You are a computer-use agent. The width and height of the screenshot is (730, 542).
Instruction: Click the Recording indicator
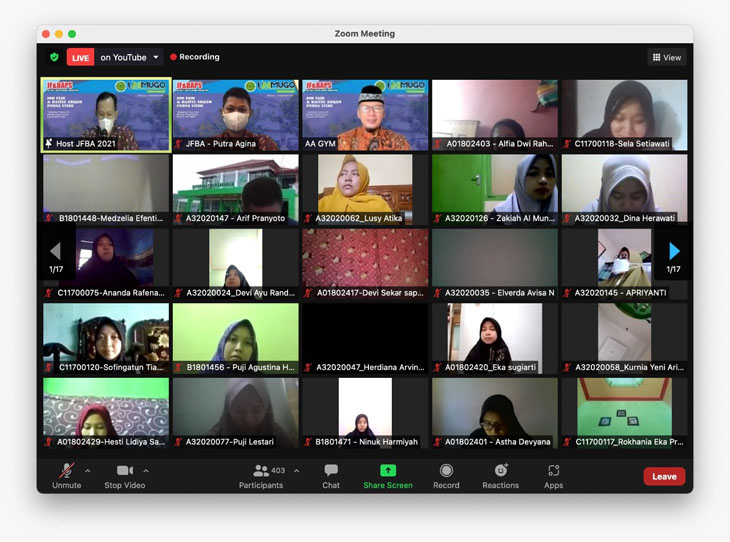[195, 58]
